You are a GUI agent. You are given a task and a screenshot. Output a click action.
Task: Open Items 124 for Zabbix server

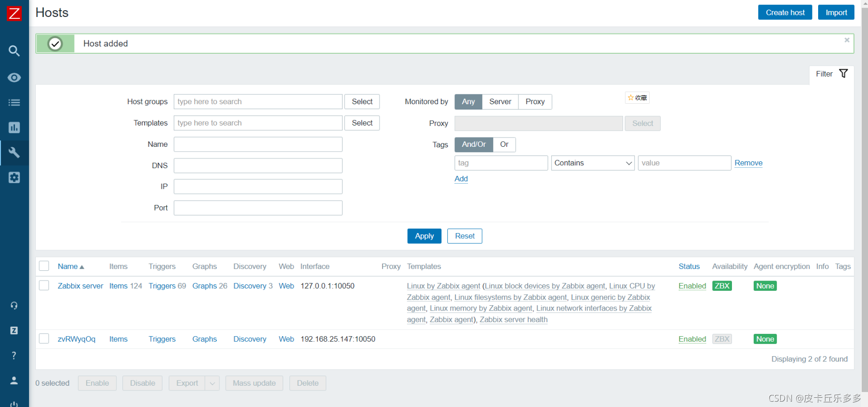point(118,286)
